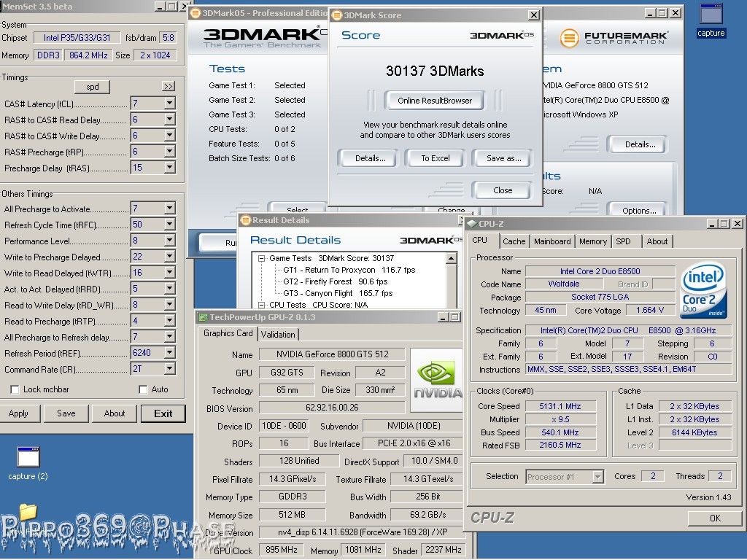Image resolution: width=747 pixels, height=560 pixels.
Task: Click the NVIDIA logo in GPU-Z
Action: 437,380
